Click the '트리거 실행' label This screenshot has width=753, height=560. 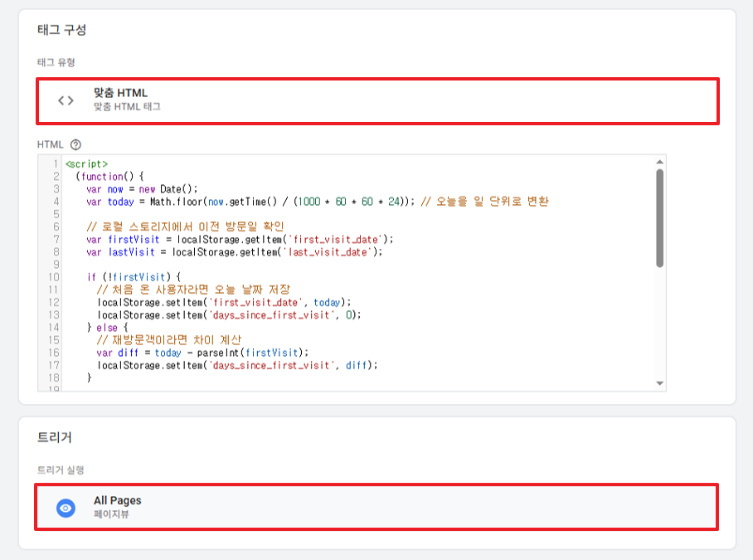61,470
